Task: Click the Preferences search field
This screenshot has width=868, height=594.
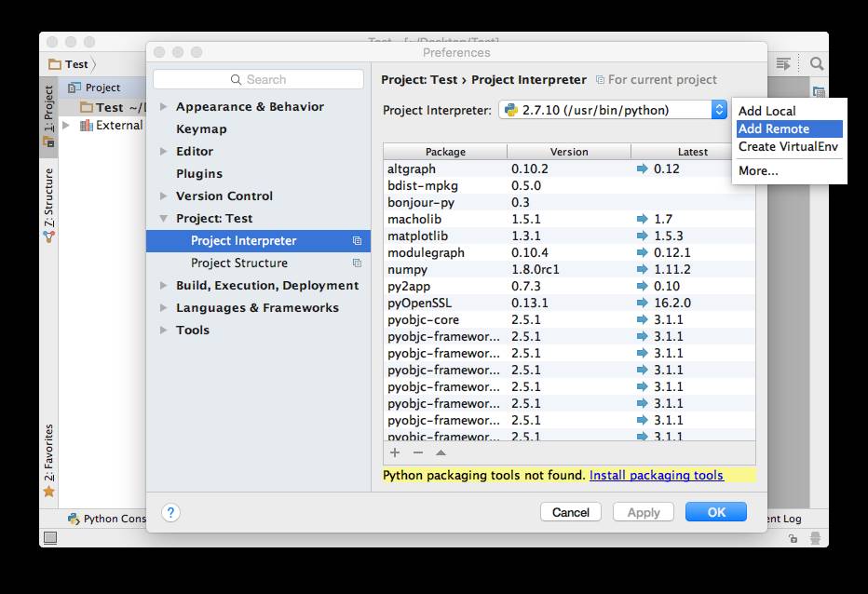Action: (259, 79)
